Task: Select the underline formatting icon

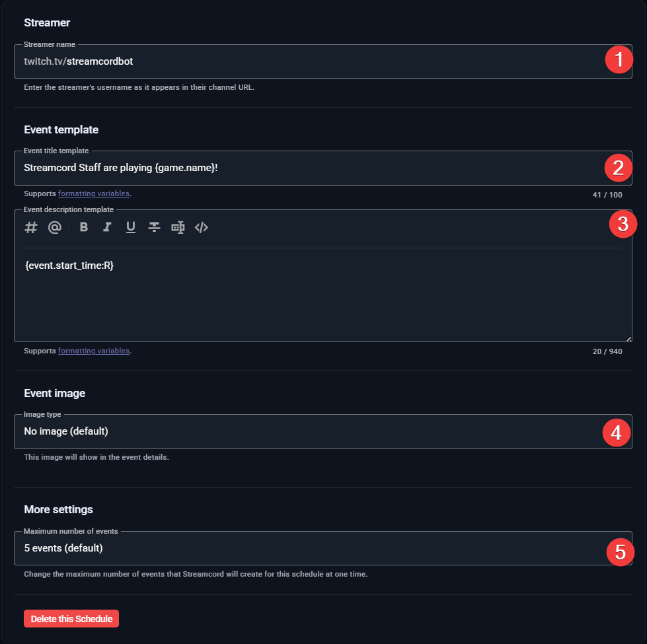Action: click(x=130, y=227)
